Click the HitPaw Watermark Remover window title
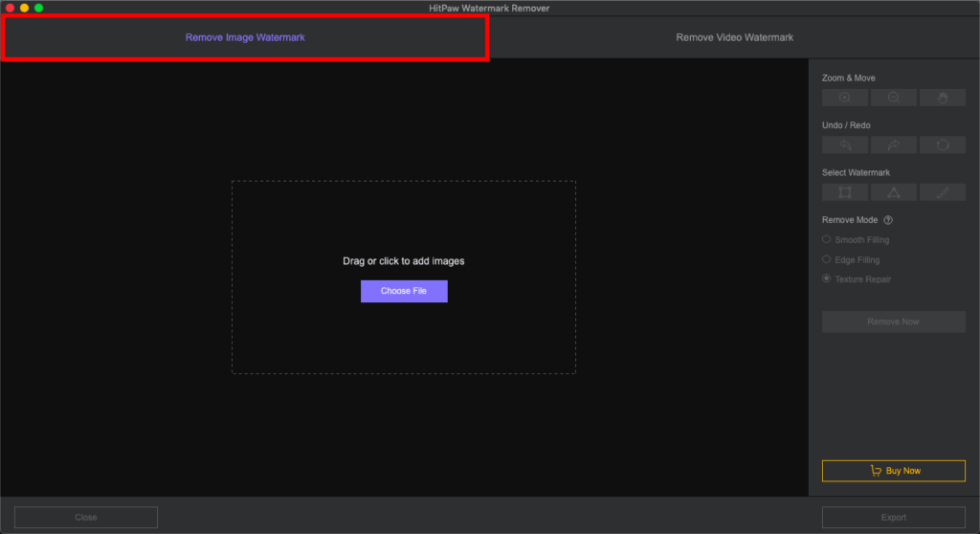The image size is (980, 534). click(x=489, y=8)
